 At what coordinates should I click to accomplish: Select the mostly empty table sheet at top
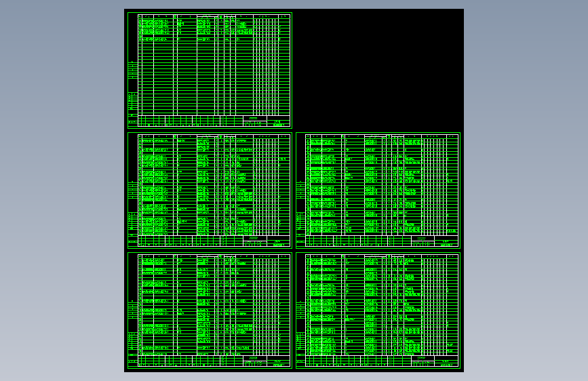tap(210, 70)
